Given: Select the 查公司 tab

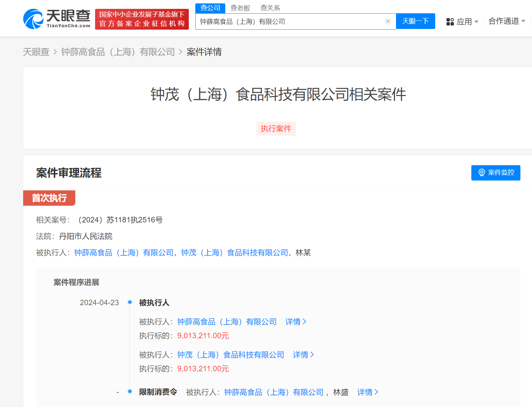Looking at the screenshot, I should [210, 8].
